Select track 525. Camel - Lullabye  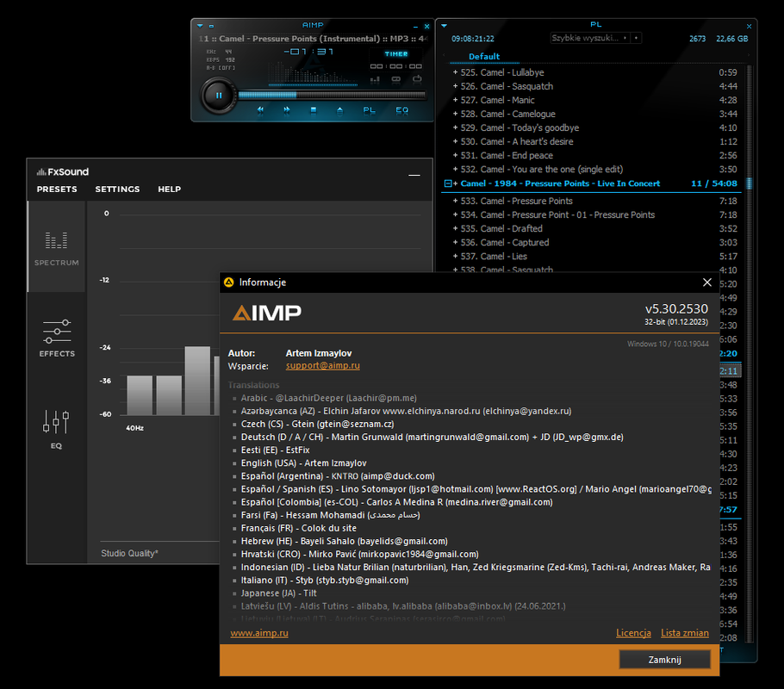595,72
